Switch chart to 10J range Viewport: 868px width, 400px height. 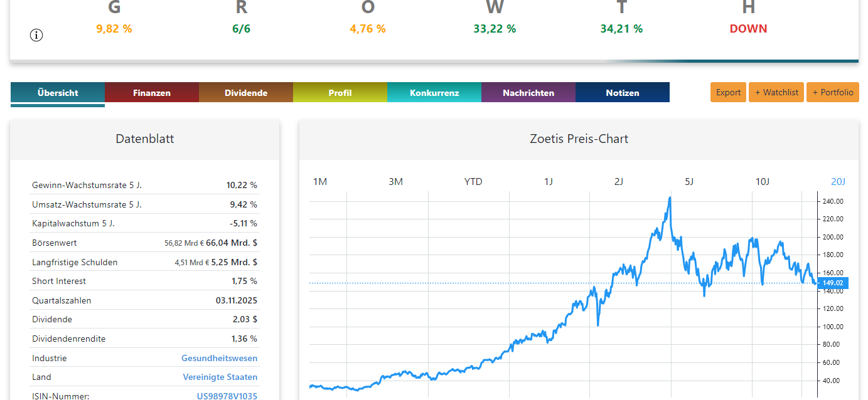coord(762,182)
